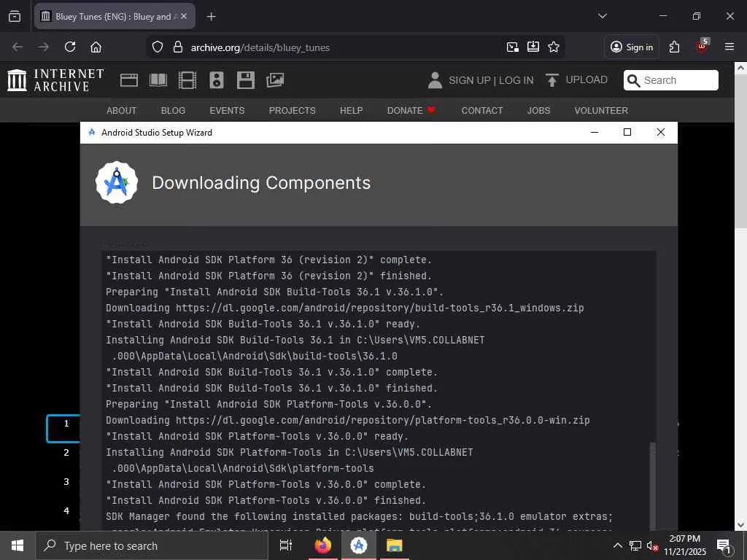This screenshot has height=560, width=747.
Task: Open File Explorer from taskbar
Action: [395, 545]
